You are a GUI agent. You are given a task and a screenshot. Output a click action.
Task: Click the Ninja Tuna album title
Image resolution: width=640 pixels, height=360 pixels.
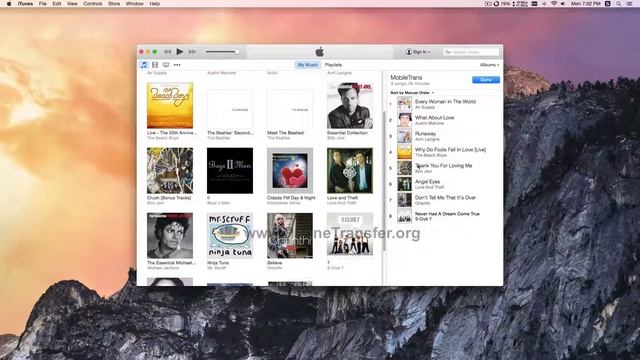click(218, 263)
